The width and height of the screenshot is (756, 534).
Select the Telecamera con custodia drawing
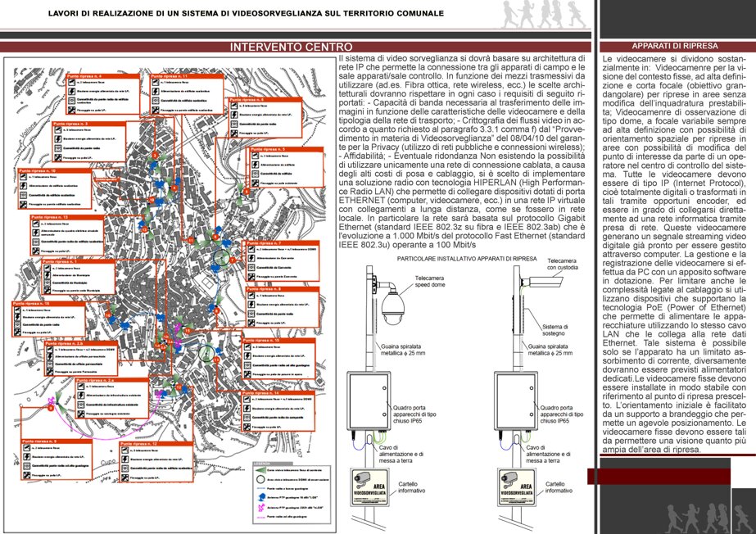pos(544,281)
